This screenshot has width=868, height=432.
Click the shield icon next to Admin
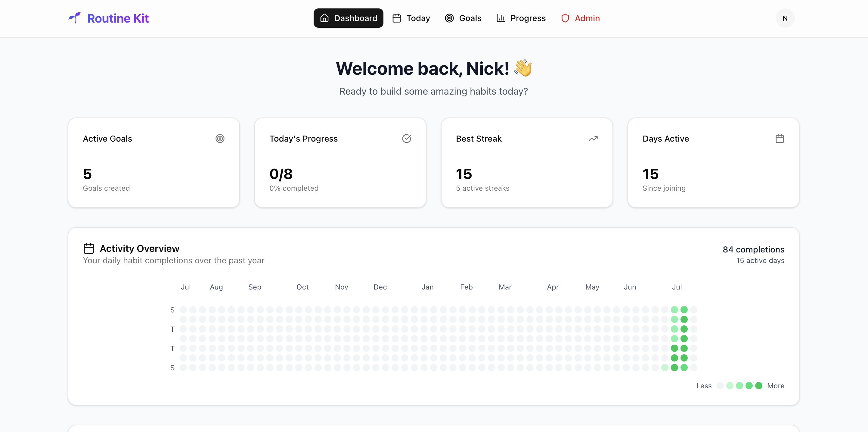click(x=565, y=18)
